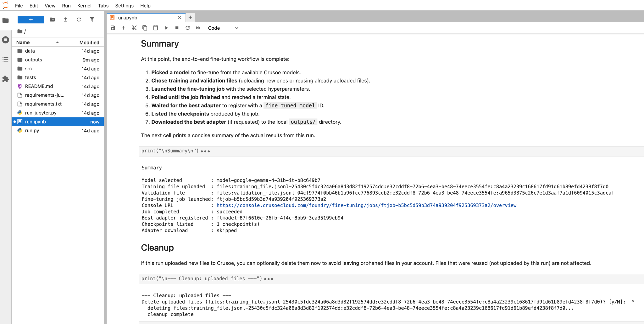Viewport: 644px width, 324px height.
Task: Toggle the file filter funnel icon
Action: point(92,20)
